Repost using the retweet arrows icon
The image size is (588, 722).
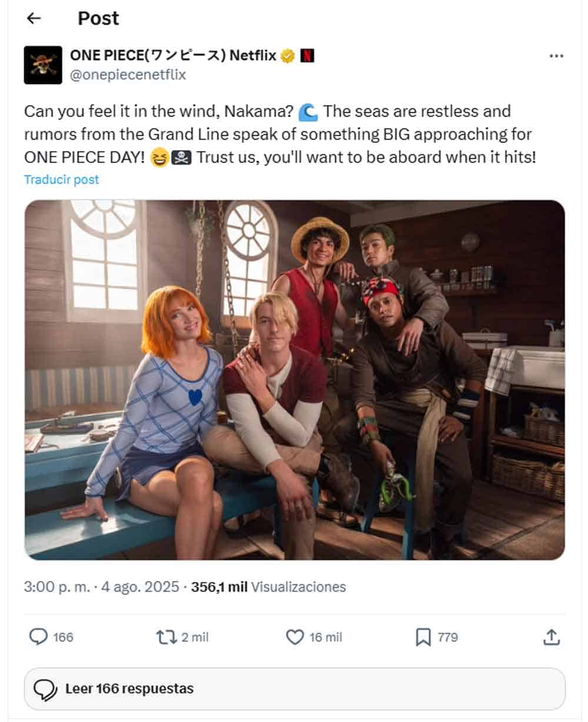tap(166, 637)
